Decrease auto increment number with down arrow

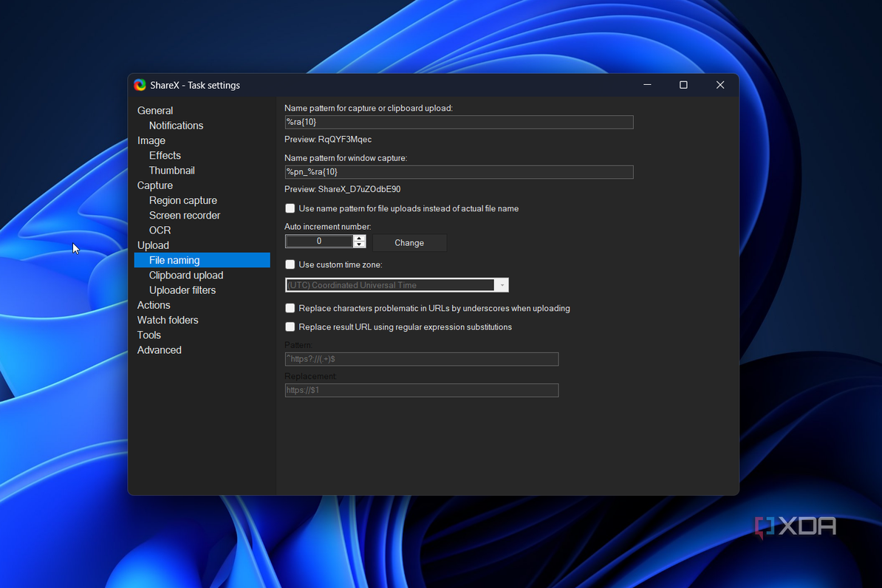[x=359, y=245]
